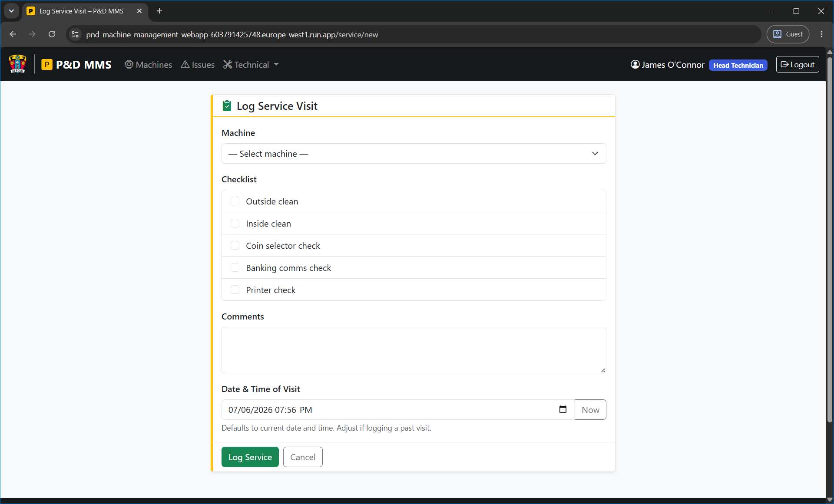
Task: Check the Inside clean checkbox
Action: tap(235, 223)
